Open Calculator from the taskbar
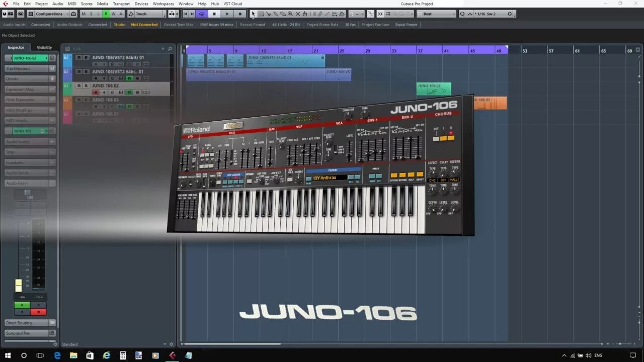Image resolution: width=644 pixels, height=362 pixels. [x=122, y=355]
